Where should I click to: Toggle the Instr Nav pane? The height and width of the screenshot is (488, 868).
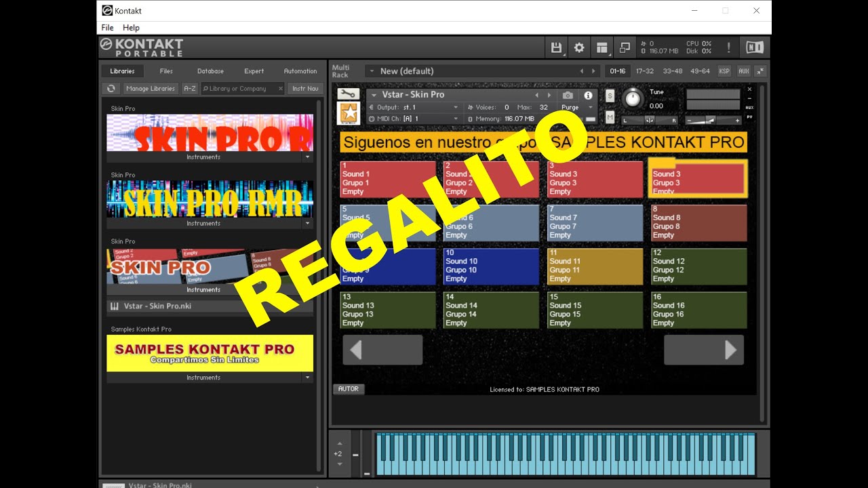(304, 88)
